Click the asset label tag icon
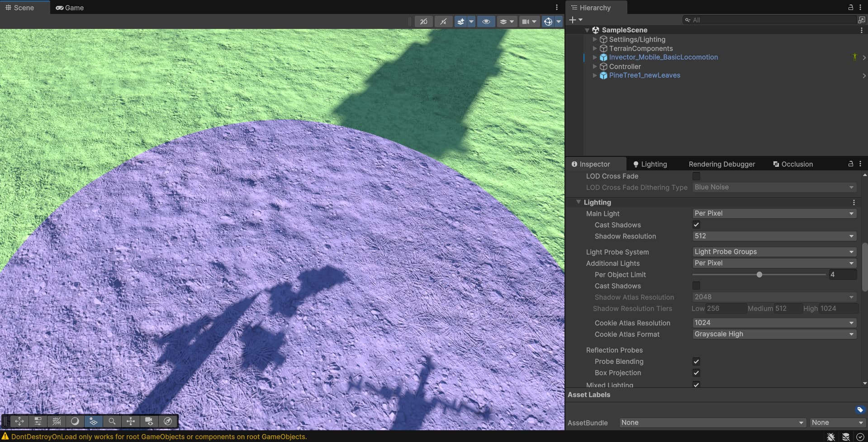 [x=860, y=409]
